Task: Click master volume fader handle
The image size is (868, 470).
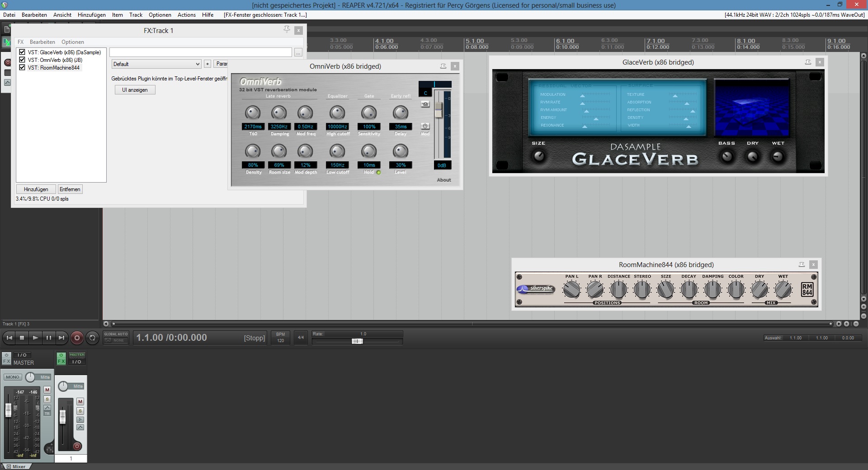Action: pyautogui.click(x=8, y=410)
